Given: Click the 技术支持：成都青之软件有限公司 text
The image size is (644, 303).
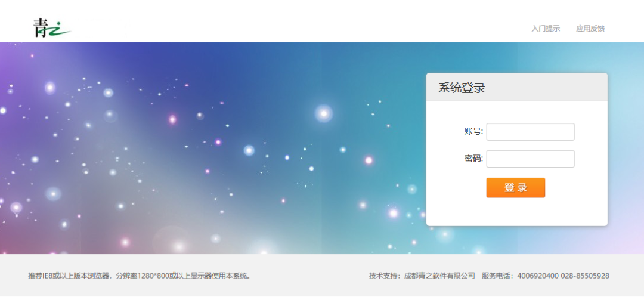Looking at the screenshot, I should 422,276.
